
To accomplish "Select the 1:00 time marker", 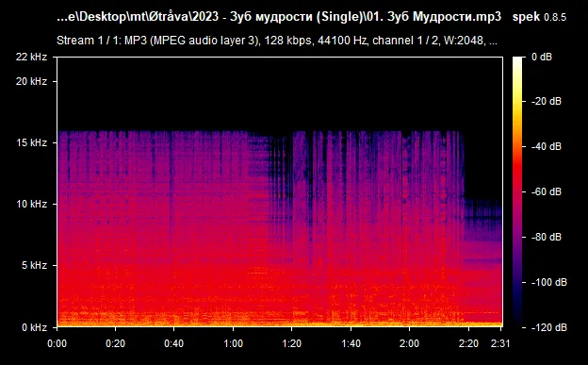I will (x=233, y=343).
